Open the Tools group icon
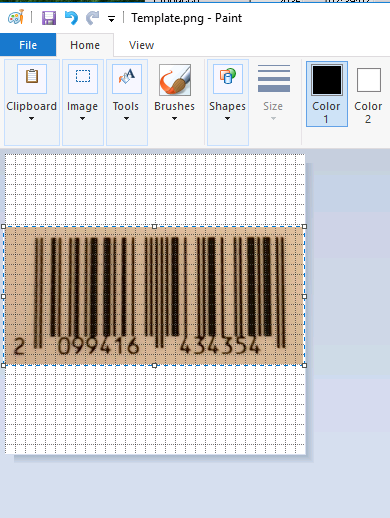 (127, 79)
